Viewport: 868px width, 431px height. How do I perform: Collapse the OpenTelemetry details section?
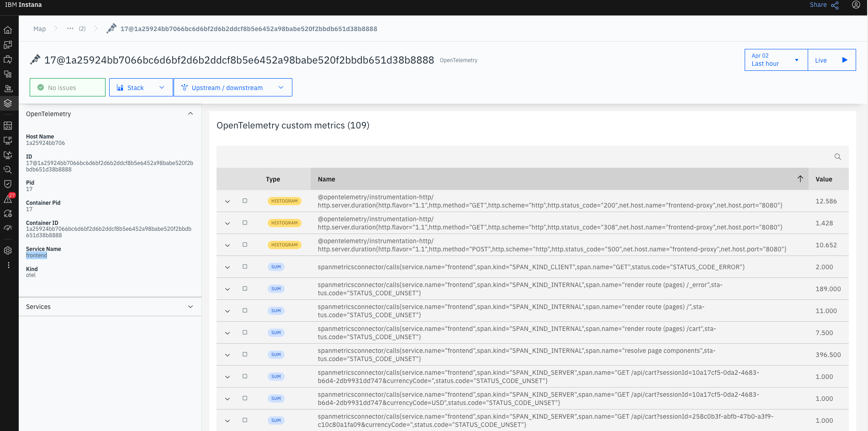tap(191, 114)
